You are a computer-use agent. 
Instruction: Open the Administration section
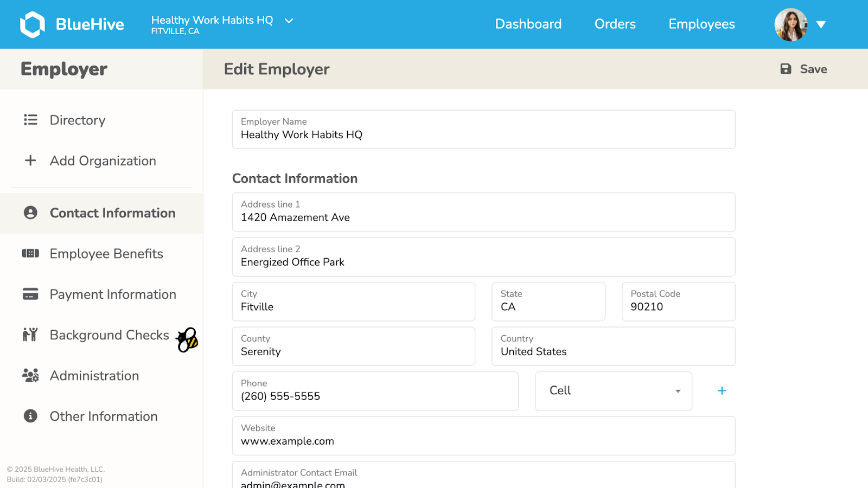[101, 376]
